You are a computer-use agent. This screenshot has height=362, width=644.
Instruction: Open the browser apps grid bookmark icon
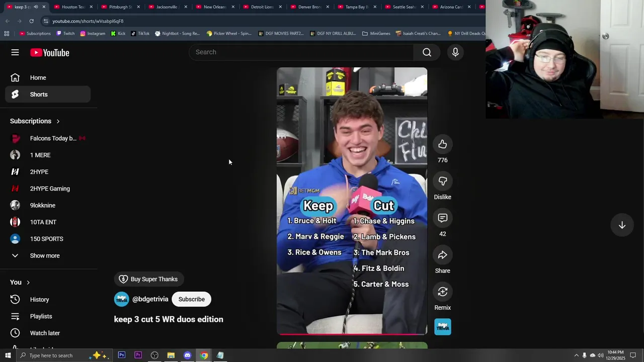(7, 34)
